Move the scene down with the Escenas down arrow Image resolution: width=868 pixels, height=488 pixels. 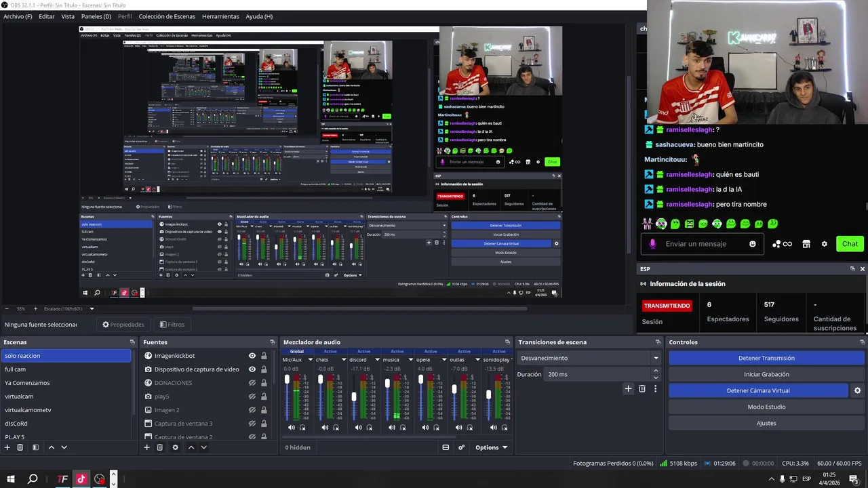point(64,447)
